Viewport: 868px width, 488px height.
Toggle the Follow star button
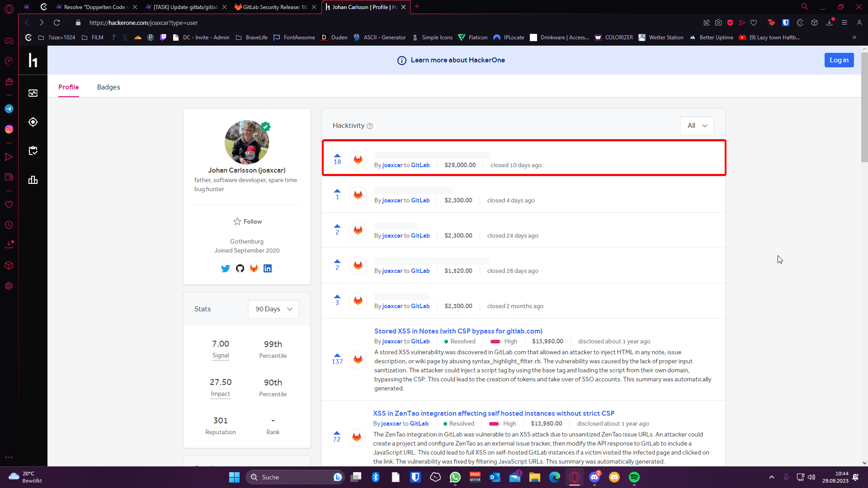(x=247, y=221)
